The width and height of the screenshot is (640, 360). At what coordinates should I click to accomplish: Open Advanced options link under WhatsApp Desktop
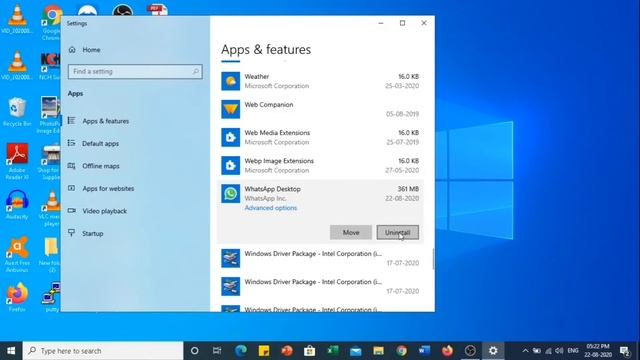(x=271, y=208)
